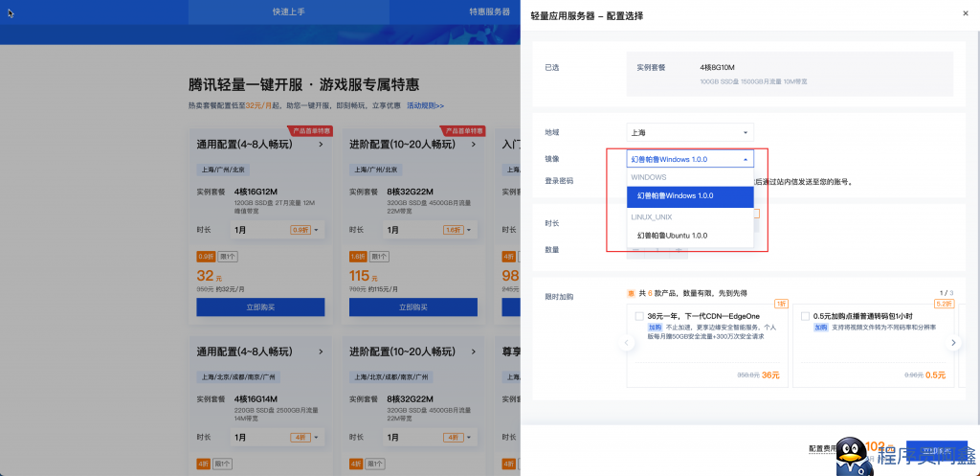Click the 5.2折 badge on the 转码包 add-on

[x=943, y=304]
